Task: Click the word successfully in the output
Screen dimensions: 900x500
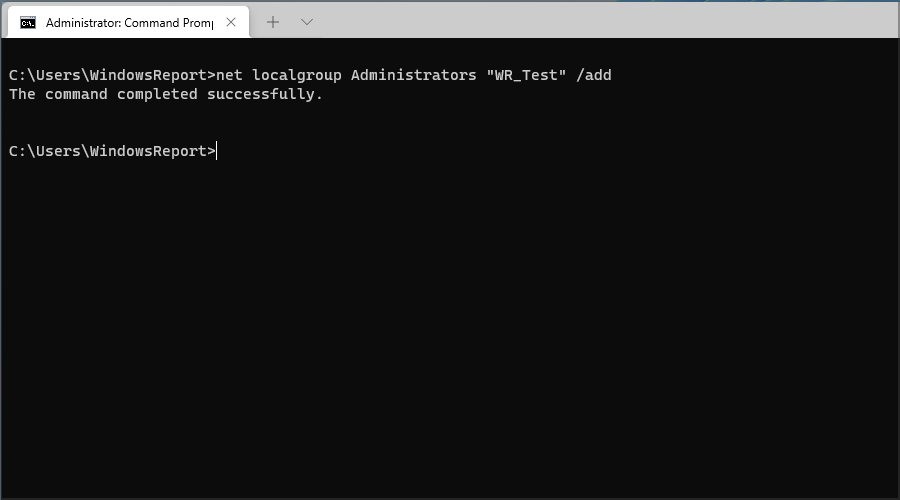Action: click(261, 94)
